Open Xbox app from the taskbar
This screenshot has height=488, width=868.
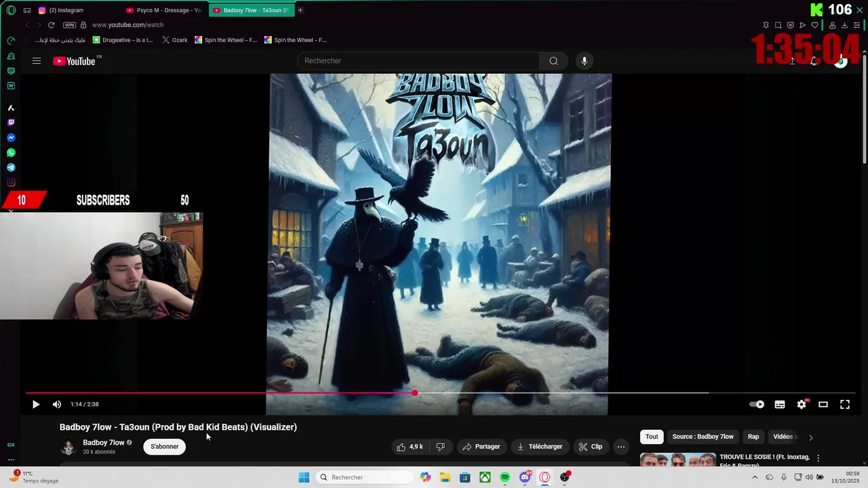(x=485, y=477)
